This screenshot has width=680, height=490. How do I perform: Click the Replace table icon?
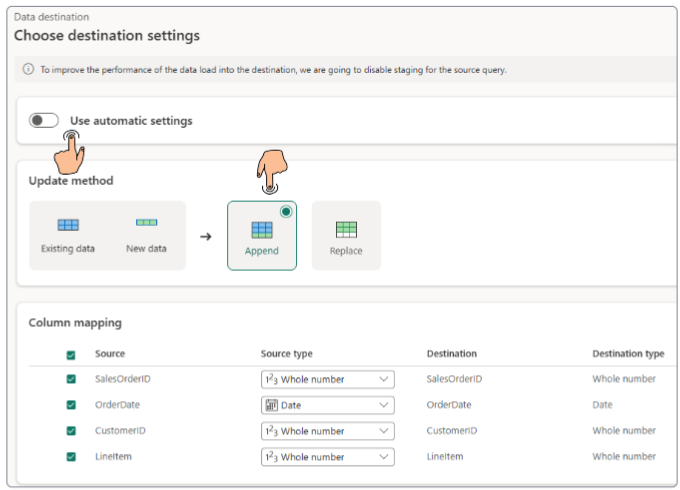[346, 229]
